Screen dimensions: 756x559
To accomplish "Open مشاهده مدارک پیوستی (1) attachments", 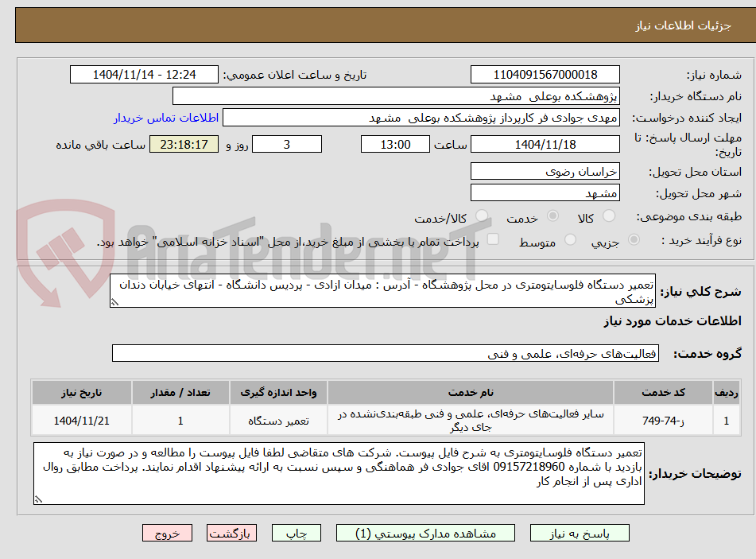I will tap(425, 533).
